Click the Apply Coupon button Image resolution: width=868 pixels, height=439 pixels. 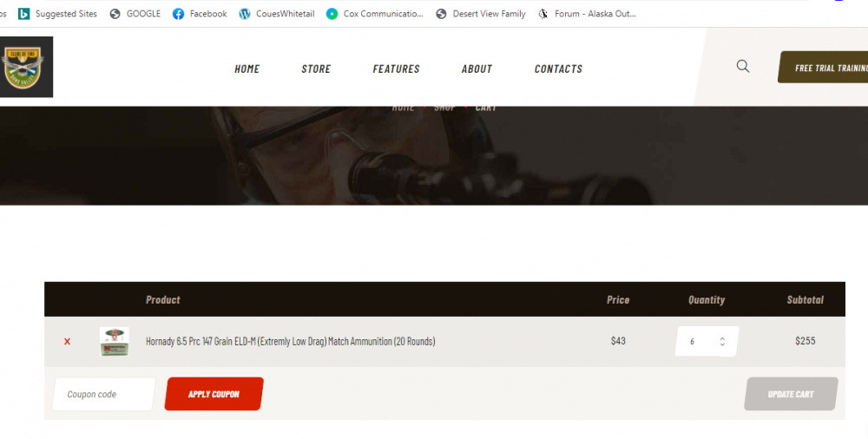coord(214,394)
